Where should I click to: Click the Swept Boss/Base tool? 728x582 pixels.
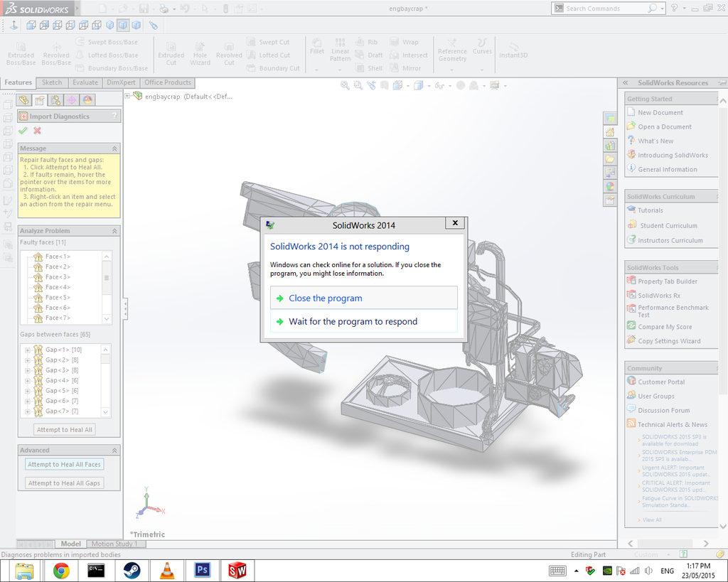[107, 42]
